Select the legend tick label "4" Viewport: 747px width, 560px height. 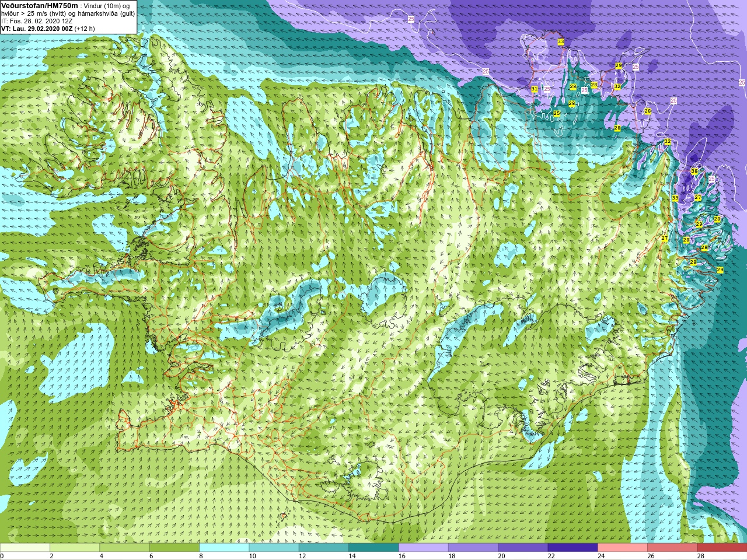point(101,556)
